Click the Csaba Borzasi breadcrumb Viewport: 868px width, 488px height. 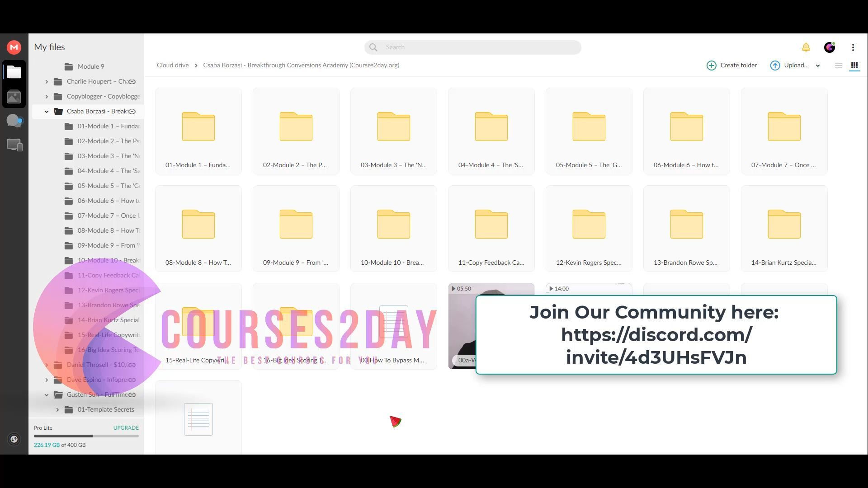pyautogui.click(x=301, y=65)
